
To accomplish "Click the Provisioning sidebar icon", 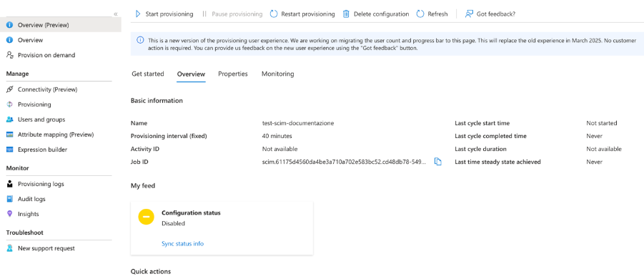I will [10, 104].
